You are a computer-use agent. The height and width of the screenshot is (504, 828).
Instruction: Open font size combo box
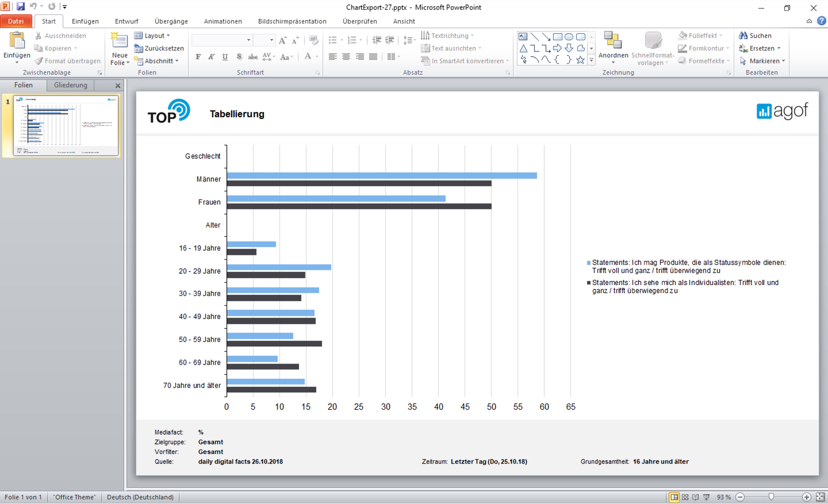coord(264,40)
